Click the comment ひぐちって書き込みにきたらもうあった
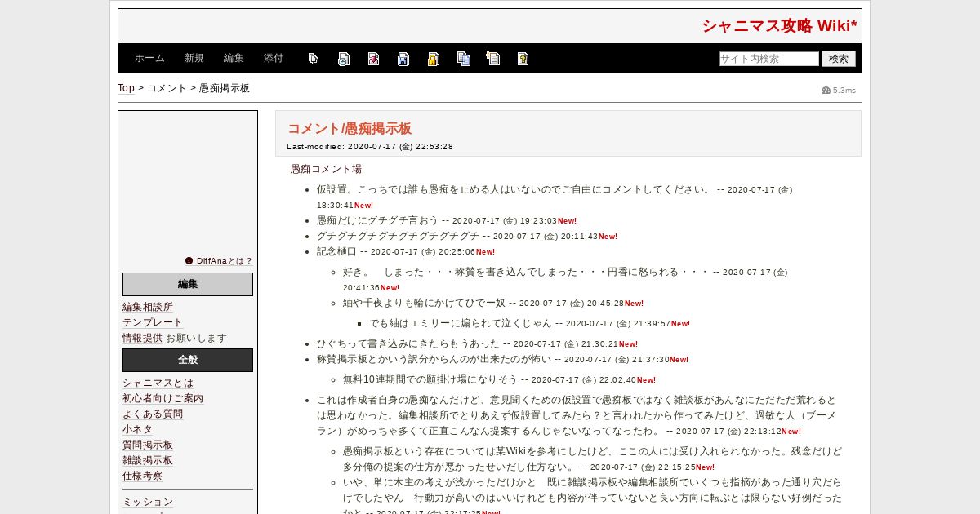 [x=408, y=344]
